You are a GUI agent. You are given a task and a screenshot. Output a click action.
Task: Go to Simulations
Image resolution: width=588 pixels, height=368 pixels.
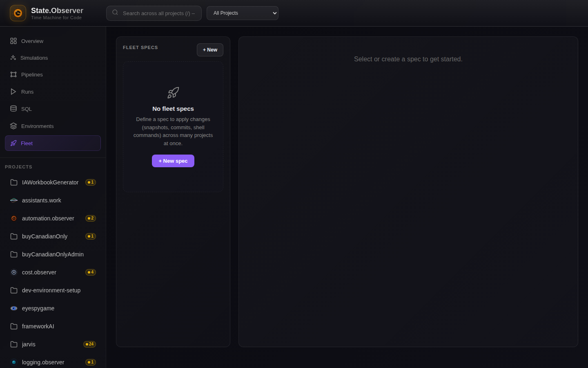pos(53,58)
